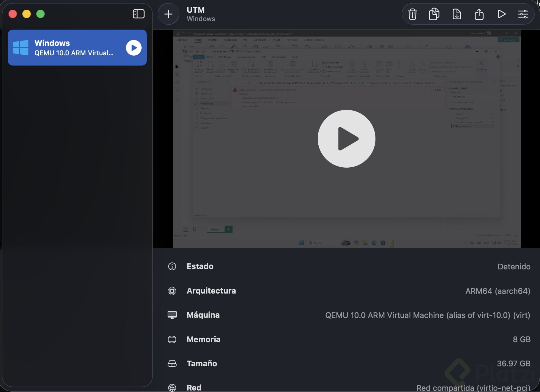Select the Windows VM entry in sidebar
540x392 pixels.
(77, 47)
